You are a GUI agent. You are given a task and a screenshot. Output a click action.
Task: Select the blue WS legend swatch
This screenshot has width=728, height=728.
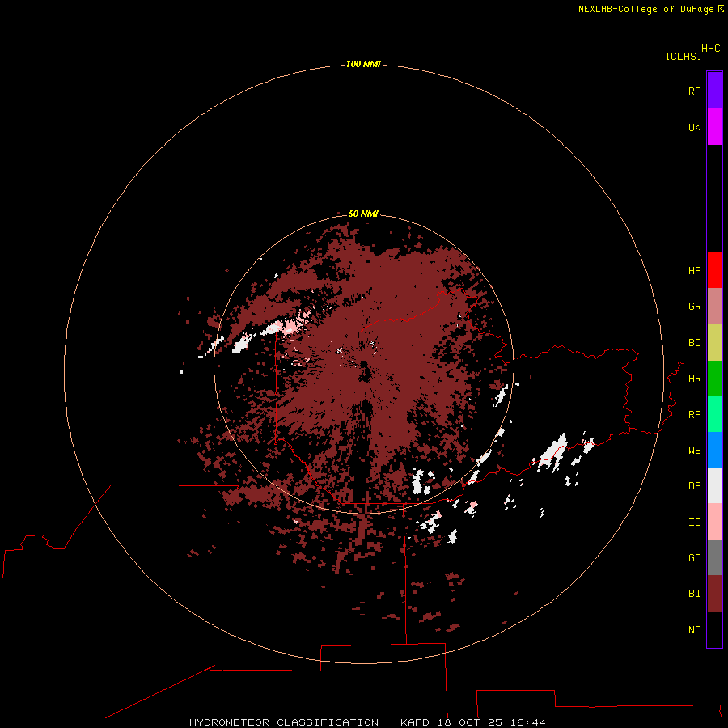pyautogui.click(x=714, y=450)
